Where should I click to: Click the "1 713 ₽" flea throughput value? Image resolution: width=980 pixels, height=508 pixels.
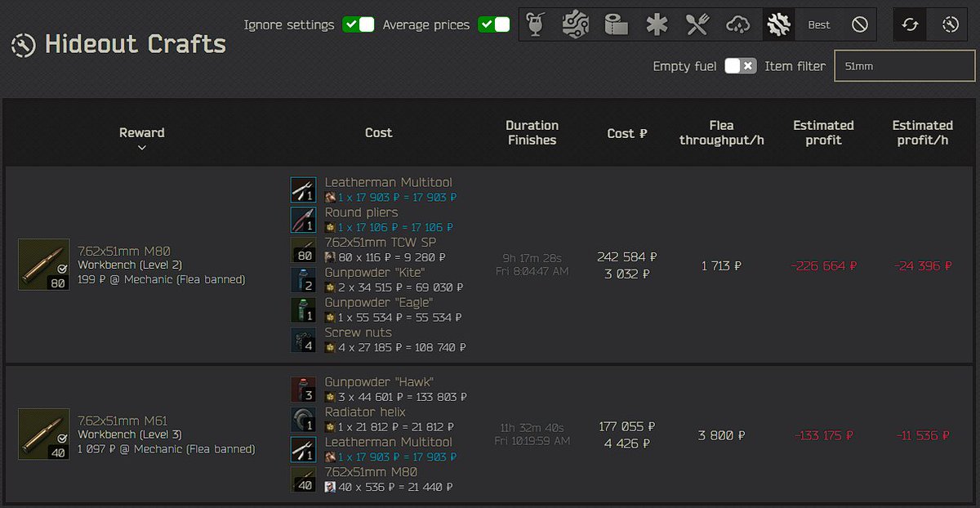coord(721,265)
